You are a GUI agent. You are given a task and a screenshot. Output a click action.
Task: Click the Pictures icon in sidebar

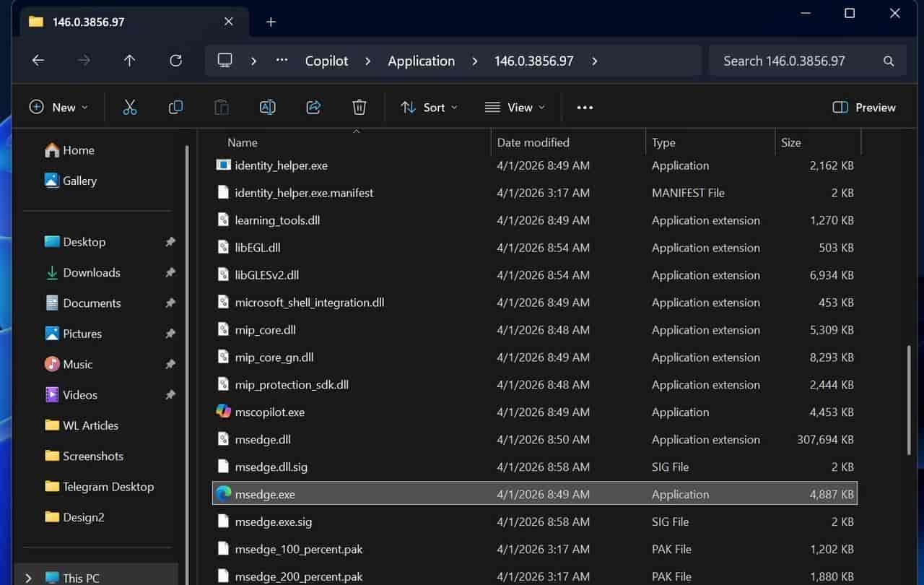click(52, 334)
